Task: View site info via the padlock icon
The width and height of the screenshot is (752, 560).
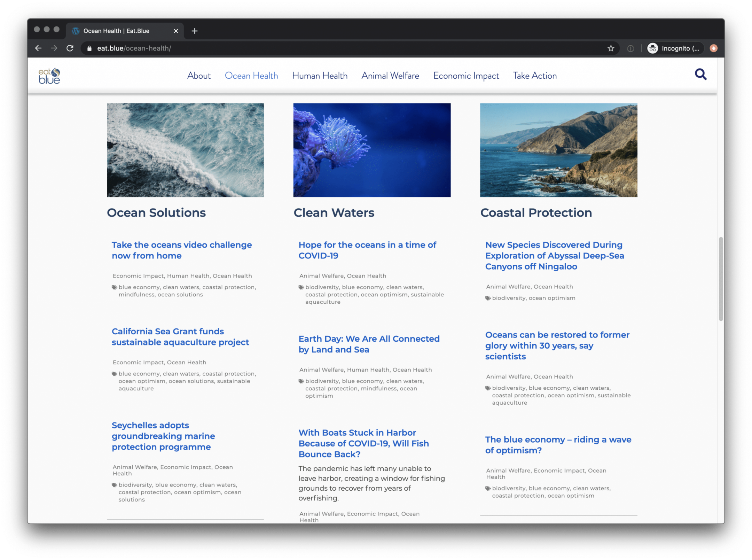Action: tap(89, 48)
